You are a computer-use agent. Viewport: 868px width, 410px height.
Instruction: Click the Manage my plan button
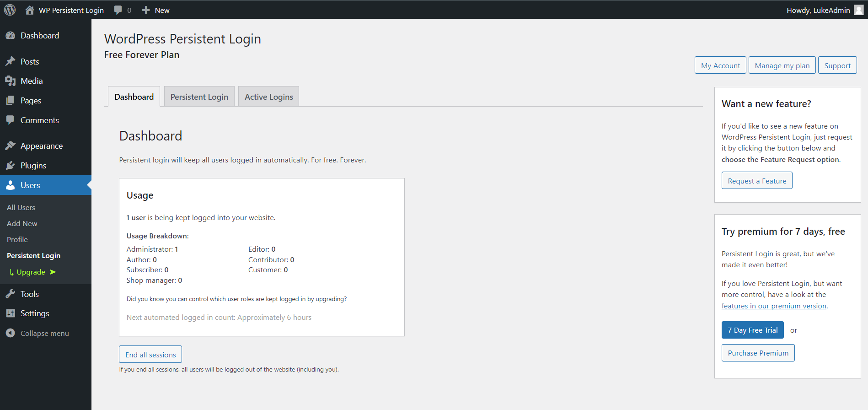[782, 65]
